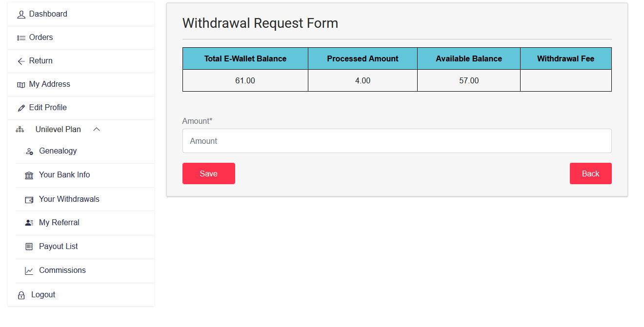Click the My Address map icon
This screenshot has height=327, width=644.
point(21,85)
